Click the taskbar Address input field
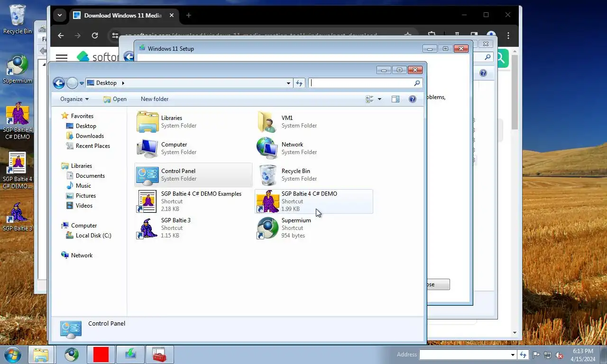 (x=464, y=355)
